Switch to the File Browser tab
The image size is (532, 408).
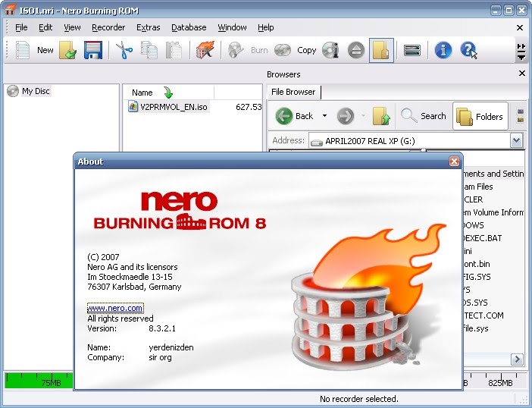click(x=293, y=92)
